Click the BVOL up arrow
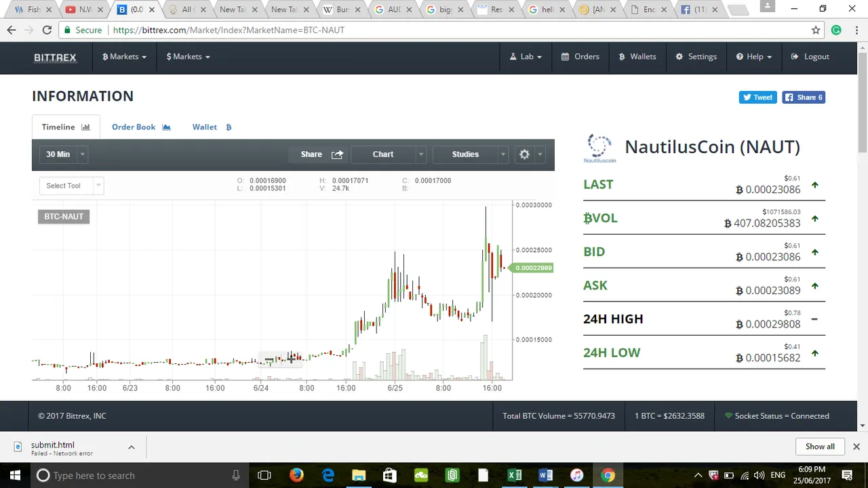Screen dimensions: 868x488 coord(814,219)
